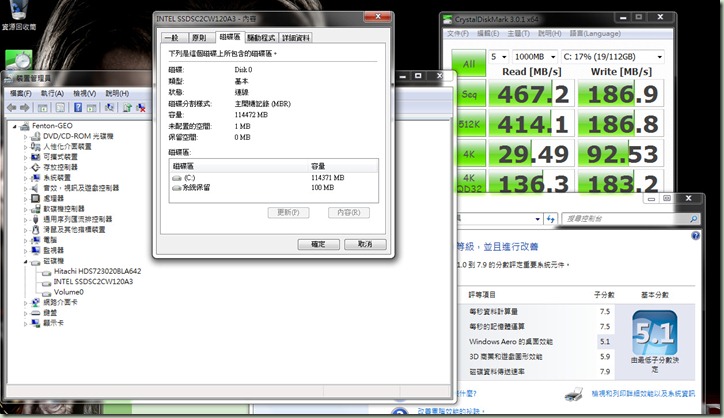Open the Recycle Bin on the desktop

click(18, 14)
